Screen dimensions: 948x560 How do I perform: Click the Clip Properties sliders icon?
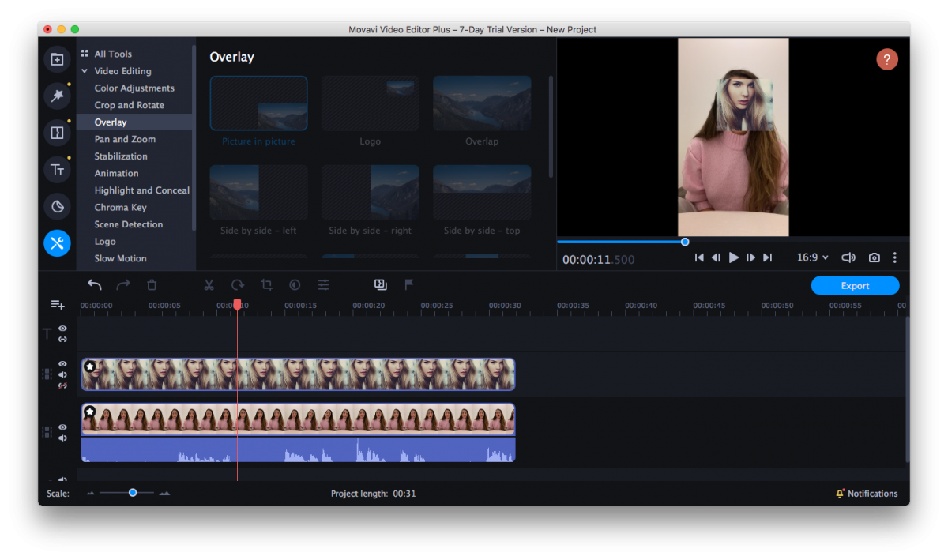pos(323,284)
